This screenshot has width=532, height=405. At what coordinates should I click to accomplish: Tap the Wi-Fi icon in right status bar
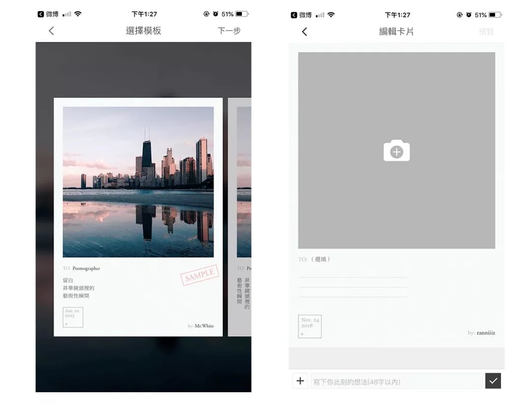pos(331,15)
